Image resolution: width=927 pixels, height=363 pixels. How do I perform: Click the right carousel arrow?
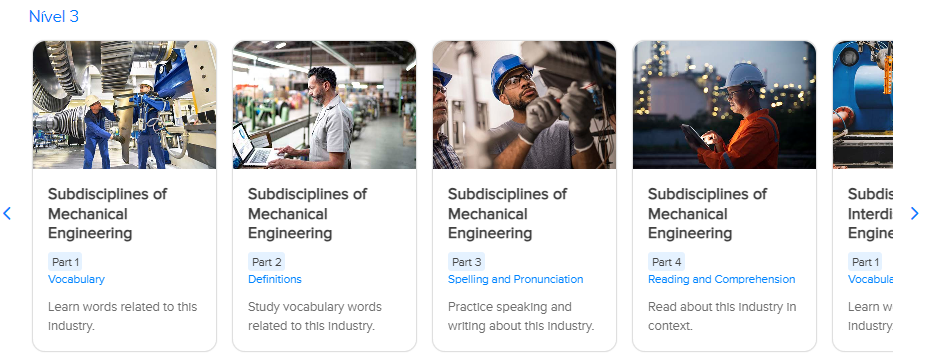915,213
